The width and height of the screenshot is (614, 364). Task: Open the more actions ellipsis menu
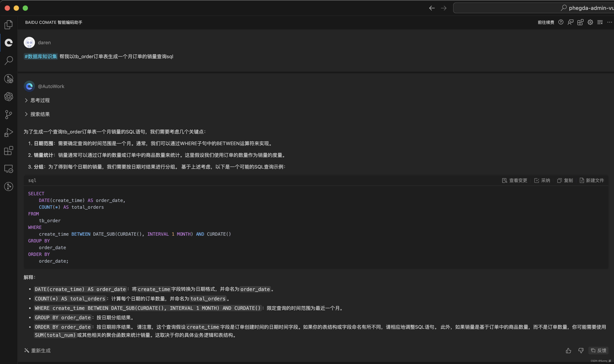610,22
